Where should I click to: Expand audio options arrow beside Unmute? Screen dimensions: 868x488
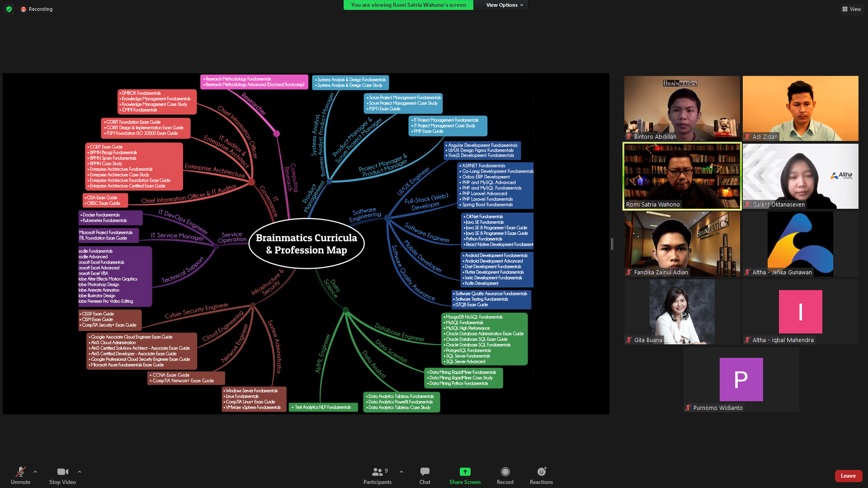click(35, 472)
